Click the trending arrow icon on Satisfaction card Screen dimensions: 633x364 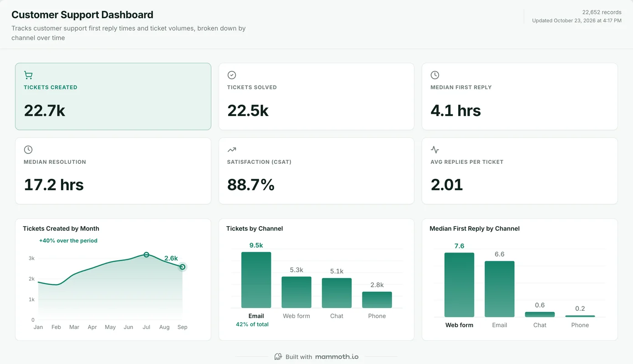(231, 150)
